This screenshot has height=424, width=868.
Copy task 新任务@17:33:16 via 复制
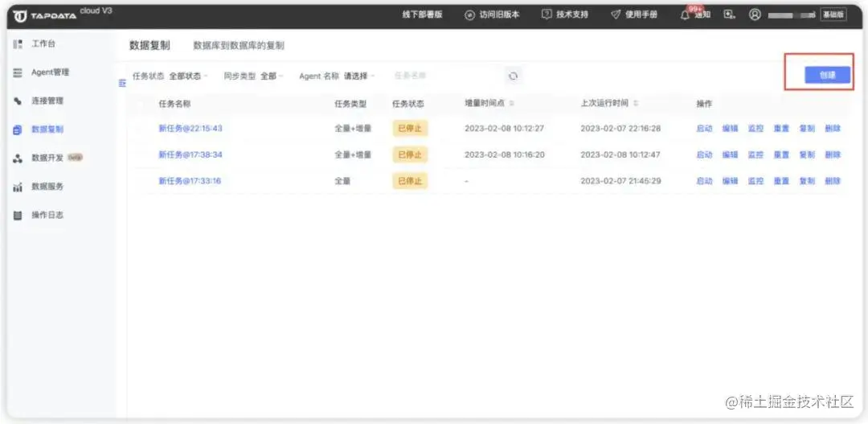pyautogui.click(x=807, y=181)
